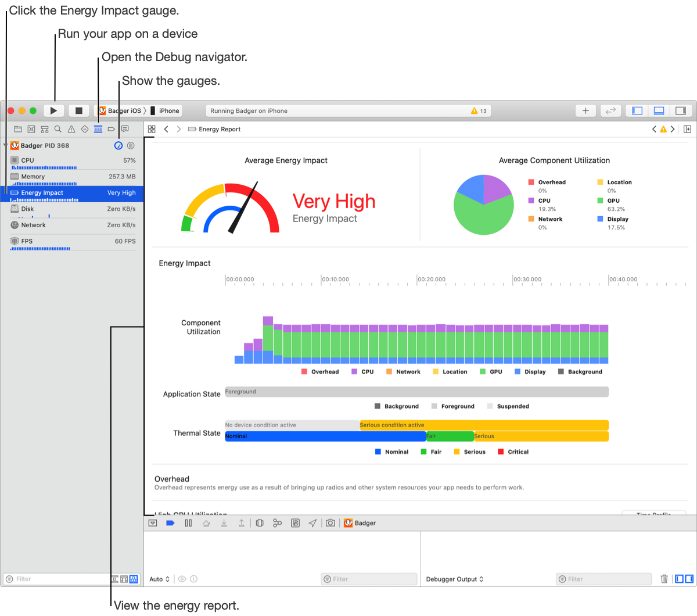Open the Debug navigator icon

click(x=98, y=129)
